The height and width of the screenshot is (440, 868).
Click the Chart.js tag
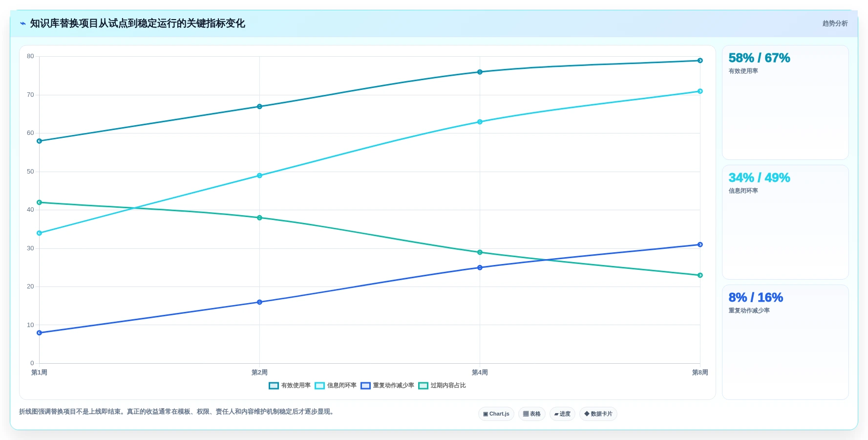pos(496,414)
